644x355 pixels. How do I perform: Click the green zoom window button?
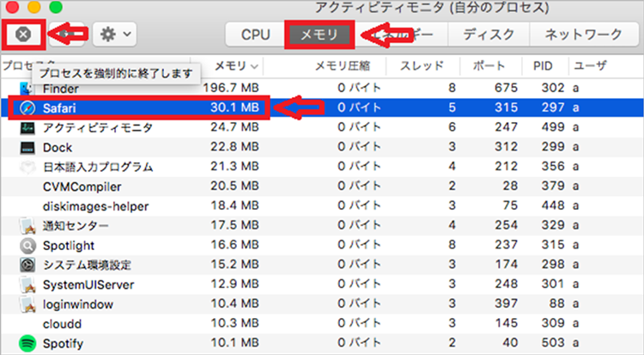click(x=56, y=7)
